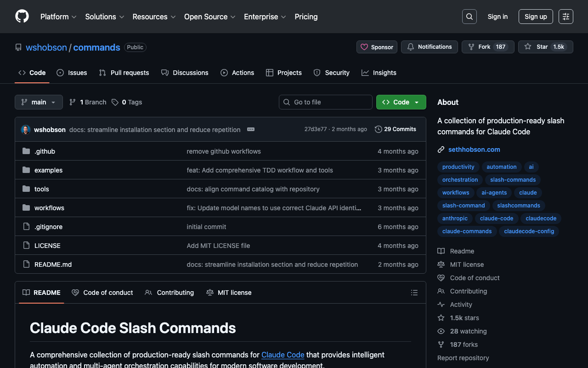Select the claude-code topic tag
588x368 pixels.
497,218
